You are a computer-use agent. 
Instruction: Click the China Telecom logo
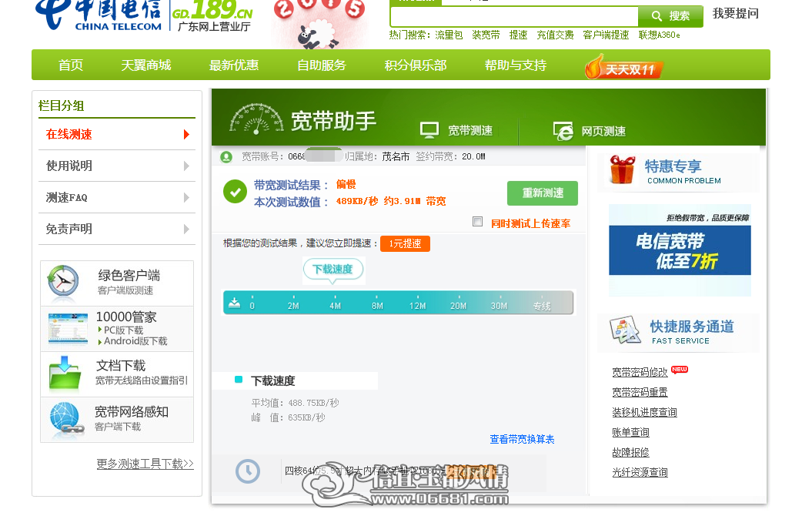[x=99, y=15]
